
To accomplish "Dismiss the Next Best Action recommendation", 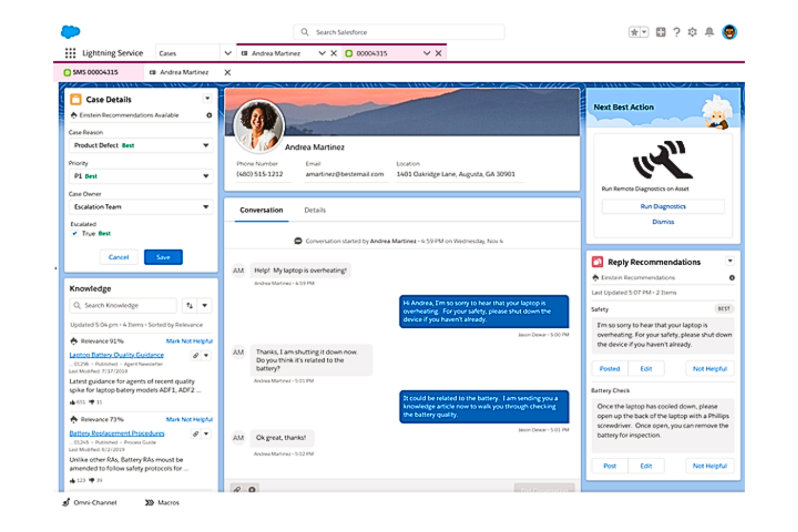I will 663,222.
